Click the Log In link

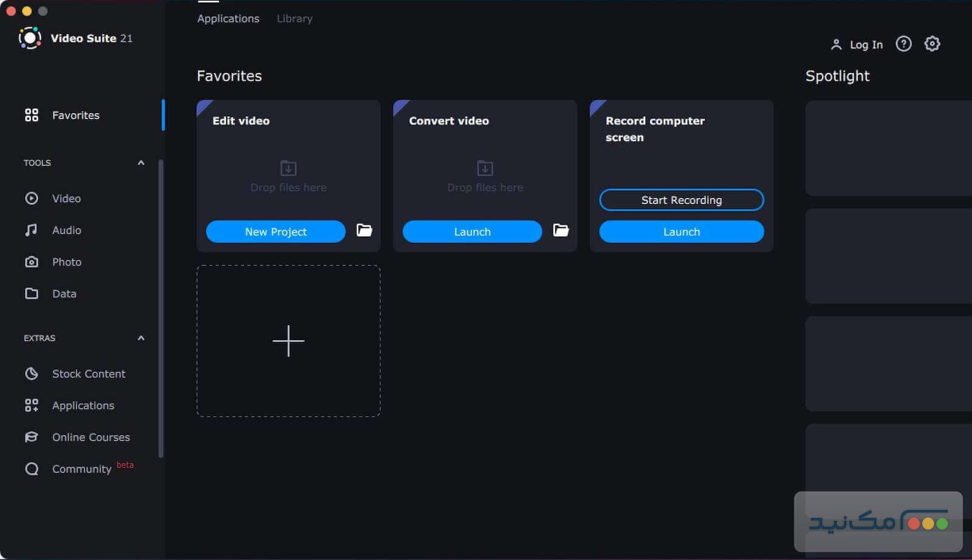point(867,44)
